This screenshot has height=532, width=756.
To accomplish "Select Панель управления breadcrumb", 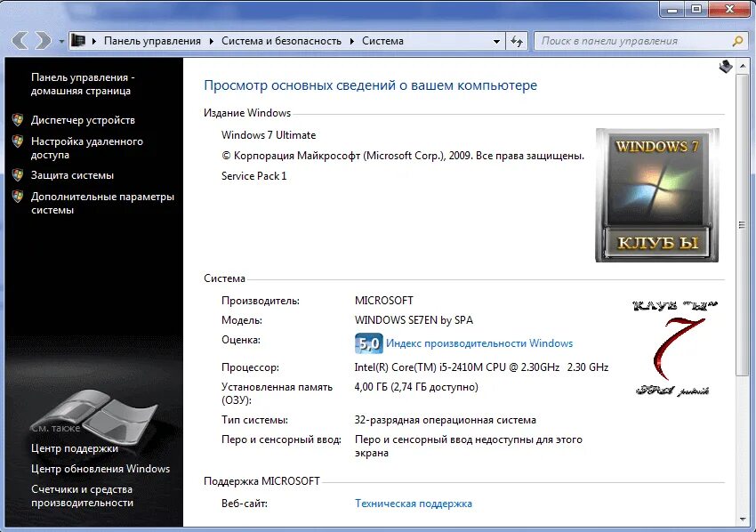I will click(152, 41).
